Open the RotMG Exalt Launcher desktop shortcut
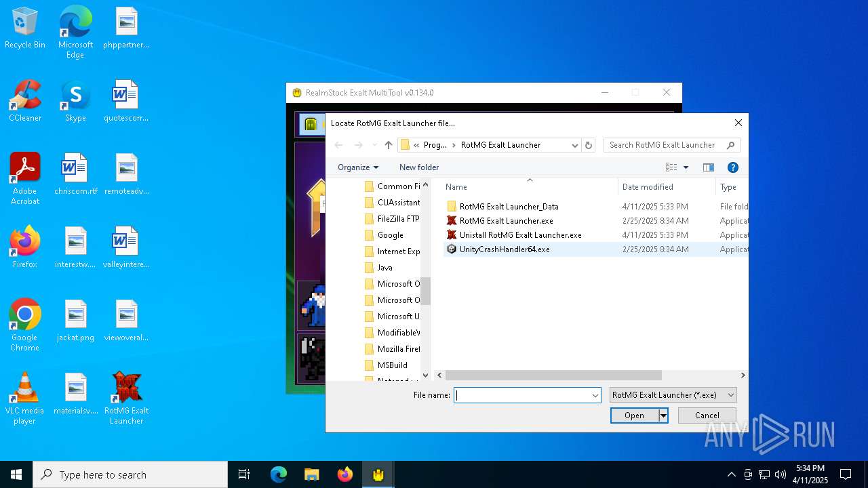The height and width of the screenshot is (488, 868). [126, 399]
